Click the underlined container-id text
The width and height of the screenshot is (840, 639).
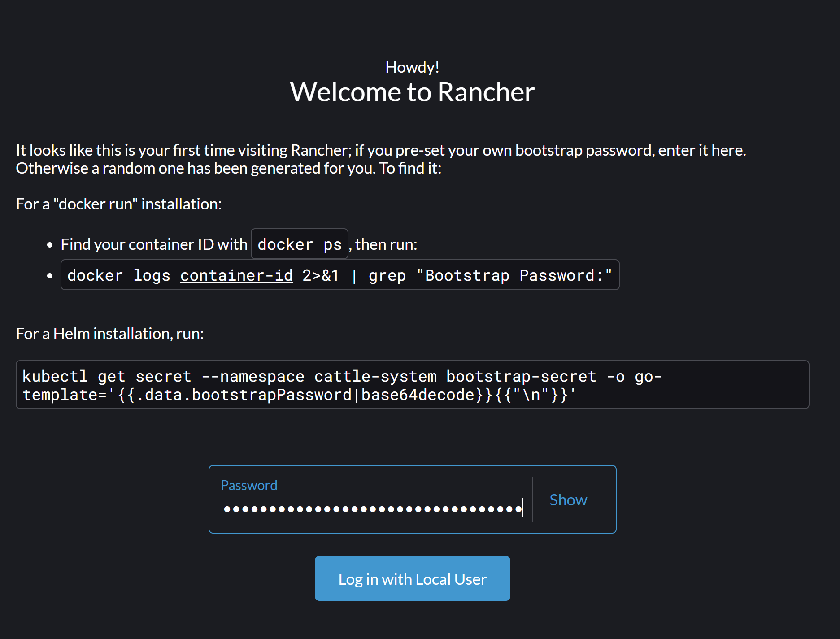pos(236,275)
